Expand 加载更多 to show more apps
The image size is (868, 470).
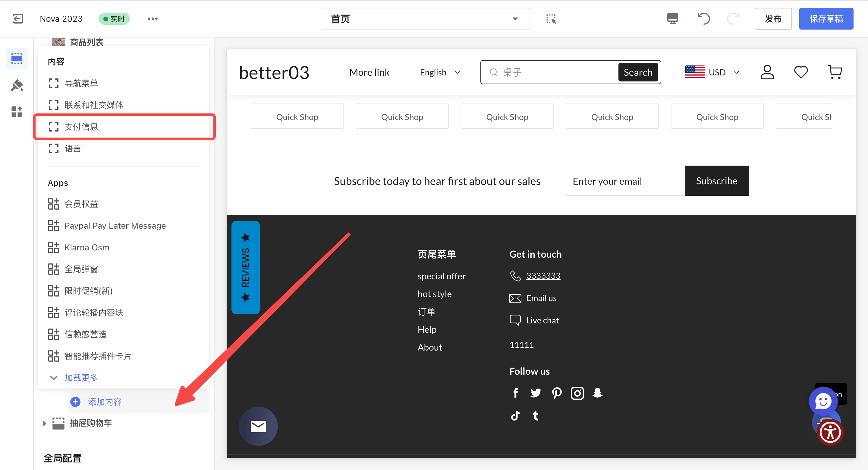pos(81,378)
